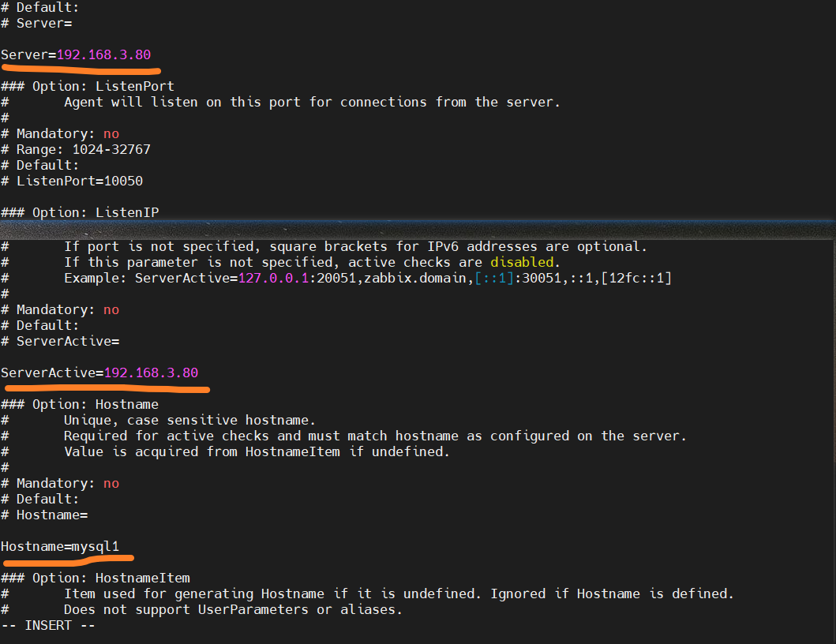Click the "Item used for generating Hostname" line
836x644 pixels.
click(x=399, y=593)
